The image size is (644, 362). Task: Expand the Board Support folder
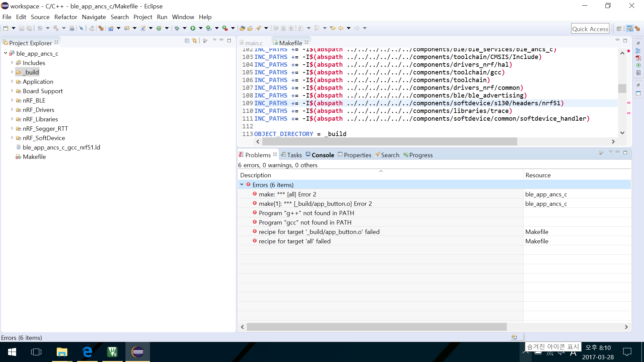click(x=12, y=90)
